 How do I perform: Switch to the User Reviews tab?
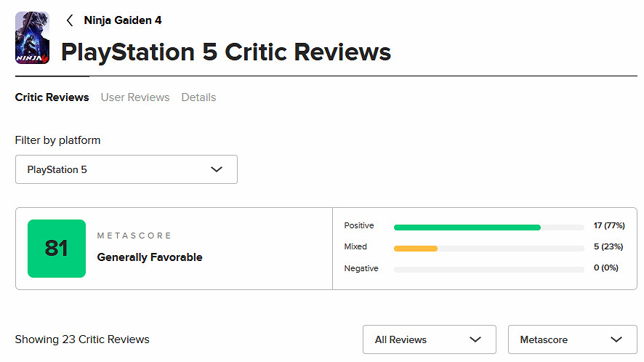coord(135,97)
